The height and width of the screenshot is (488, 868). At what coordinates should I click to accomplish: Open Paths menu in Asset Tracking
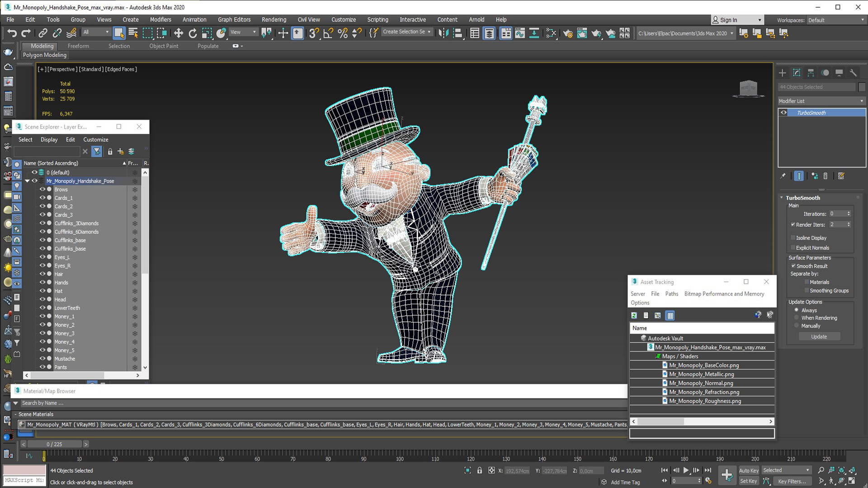[671, 294]
